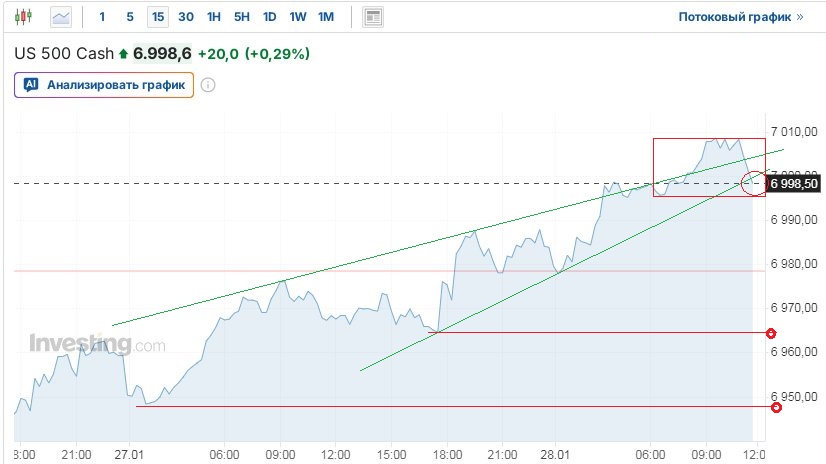This screenshot has height=464, width=826.
Task: Click the current price label 6 998,50 on the axis
Action: pyautogui.click(x=795, y=184)
